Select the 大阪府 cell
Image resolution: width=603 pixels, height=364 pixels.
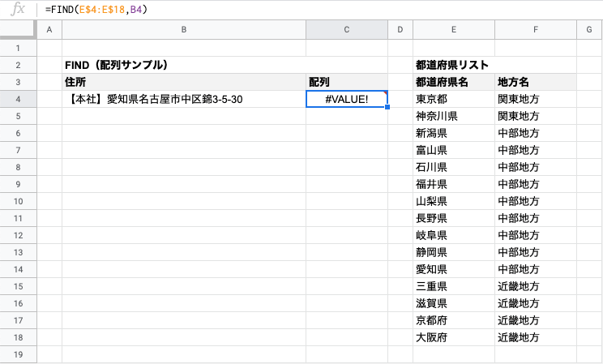[x=453, y=337]
